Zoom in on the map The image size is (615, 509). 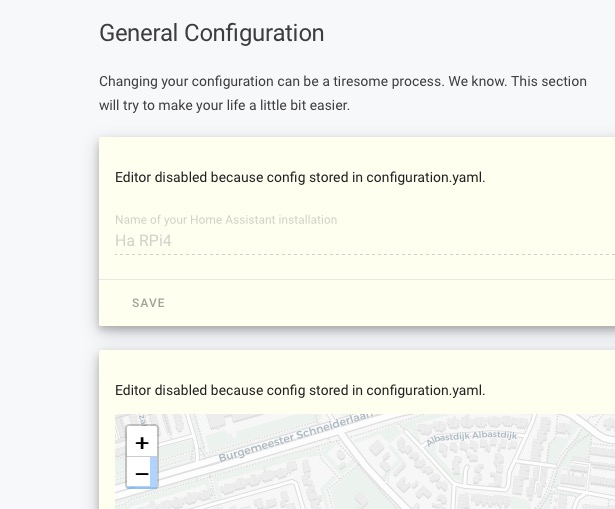pos(142,442)
